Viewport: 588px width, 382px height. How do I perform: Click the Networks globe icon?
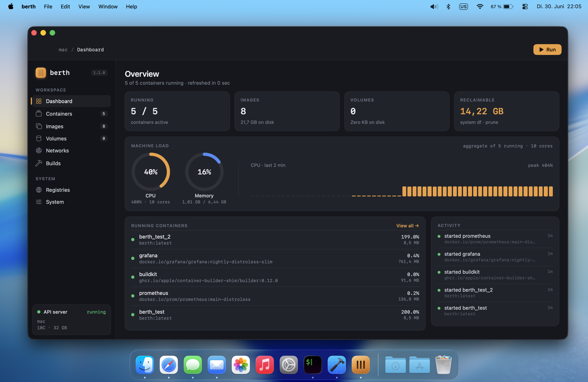[x=39, y=150]
